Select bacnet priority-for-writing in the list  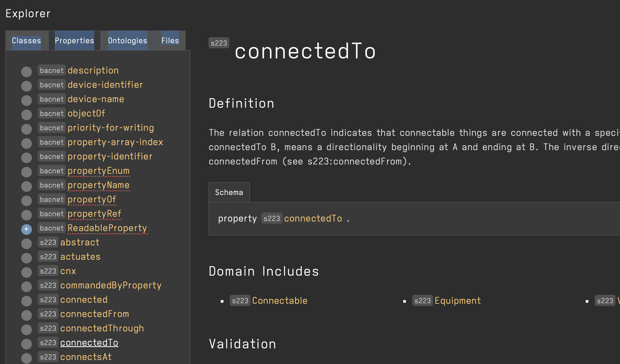pos(111,128)
